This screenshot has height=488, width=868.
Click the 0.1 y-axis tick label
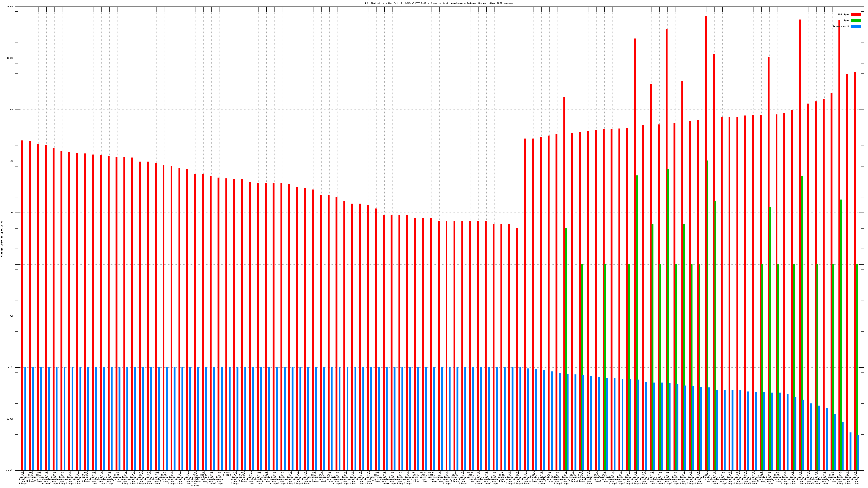11,316
